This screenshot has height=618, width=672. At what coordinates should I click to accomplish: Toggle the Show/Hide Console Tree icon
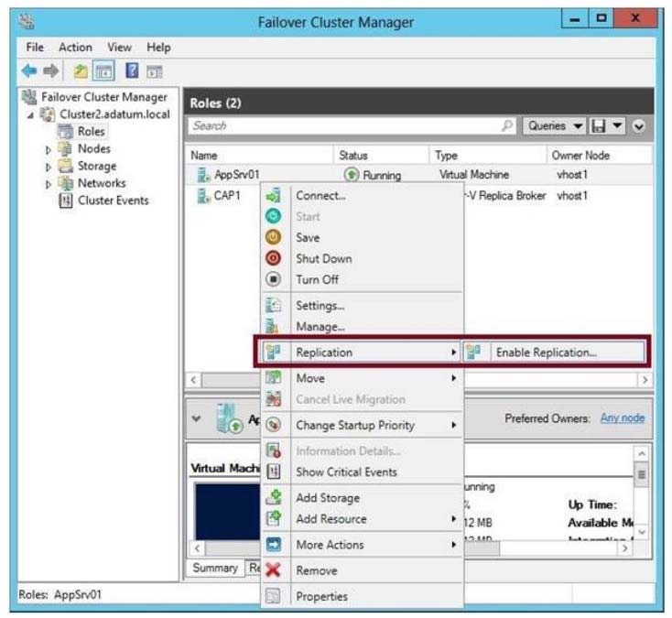click(103, 71)
